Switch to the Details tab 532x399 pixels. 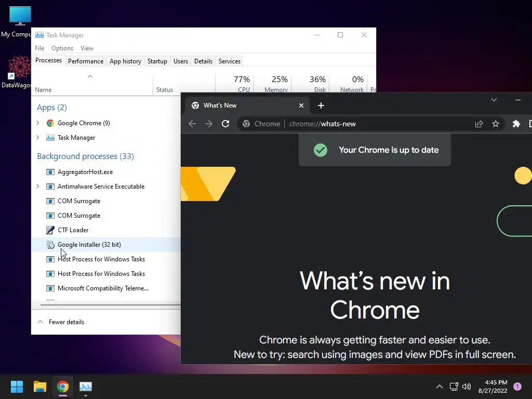point(203,61)
